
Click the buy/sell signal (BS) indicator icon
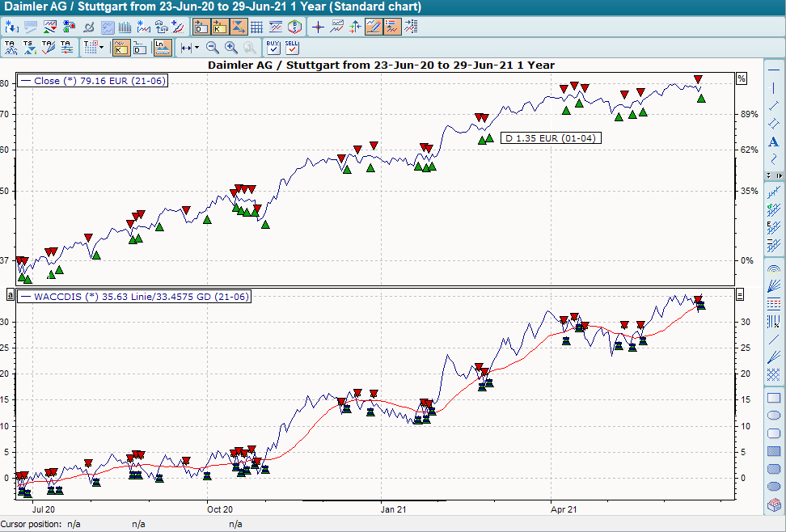[x=296, y=26]
